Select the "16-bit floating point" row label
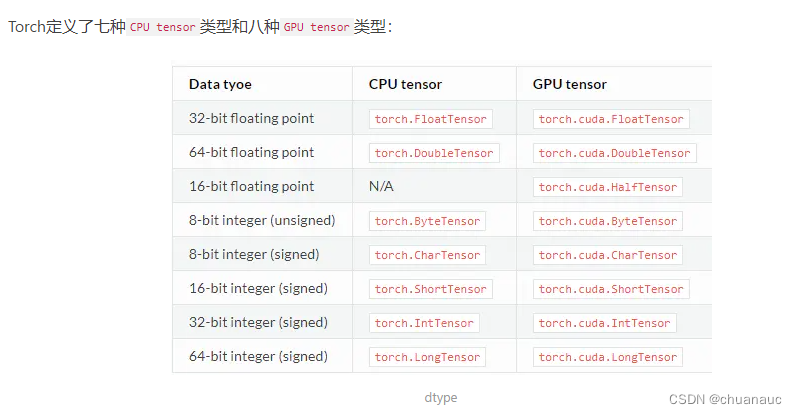Viewport: 797px width, 414px height. [251, 186]
